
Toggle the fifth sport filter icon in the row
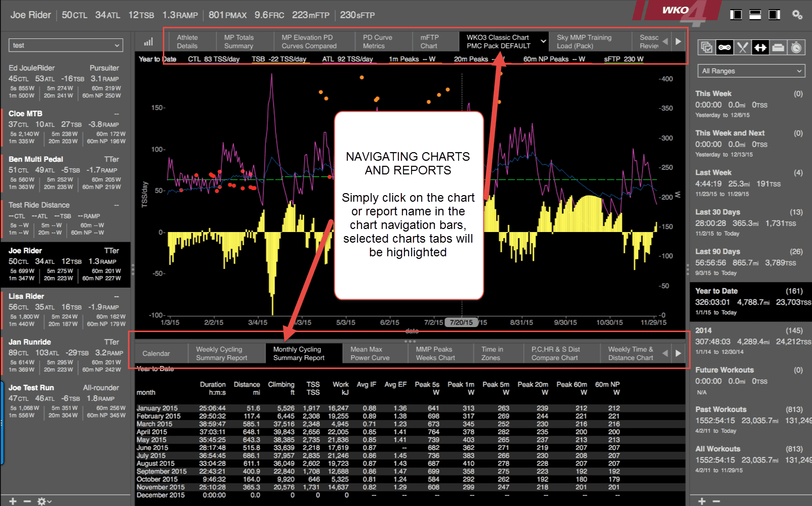click(778, 48)
